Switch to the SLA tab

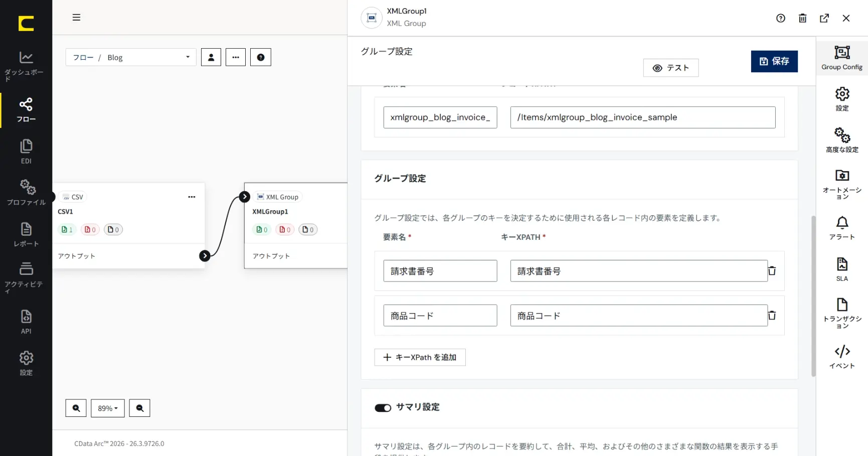[x=842, y=270]
